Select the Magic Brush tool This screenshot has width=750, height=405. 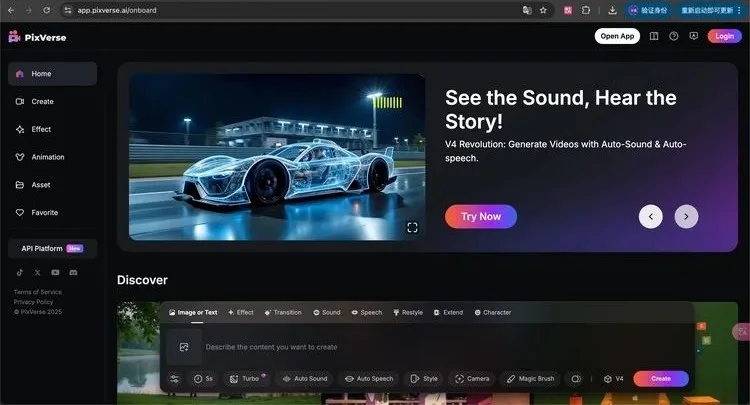[530, 379]
